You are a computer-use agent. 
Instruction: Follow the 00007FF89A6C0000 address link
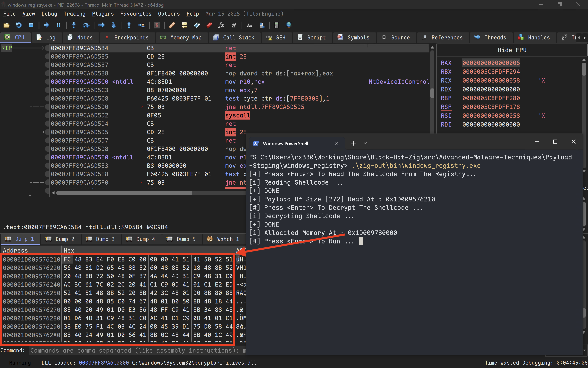click(x=104, y=363)
